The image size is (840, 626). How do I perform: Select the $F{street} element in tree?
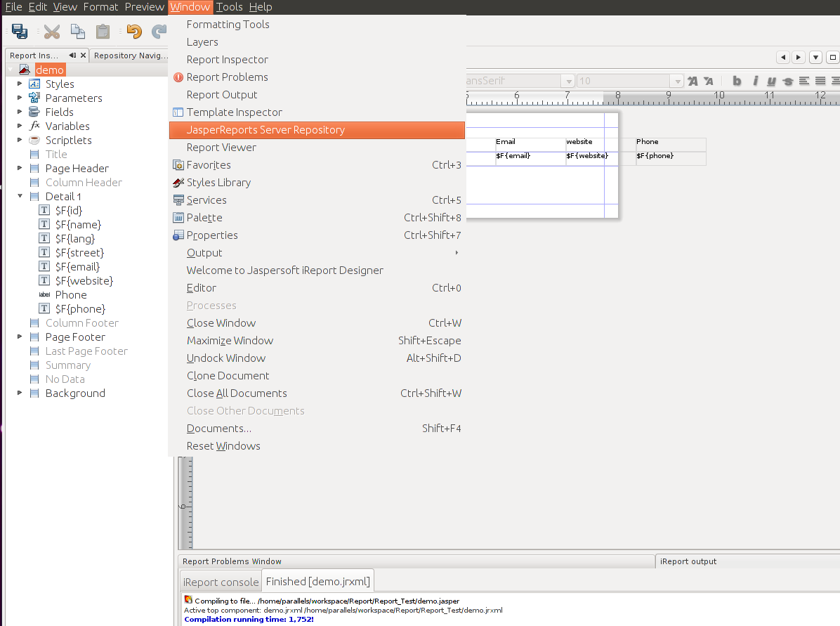coord(80,252)
